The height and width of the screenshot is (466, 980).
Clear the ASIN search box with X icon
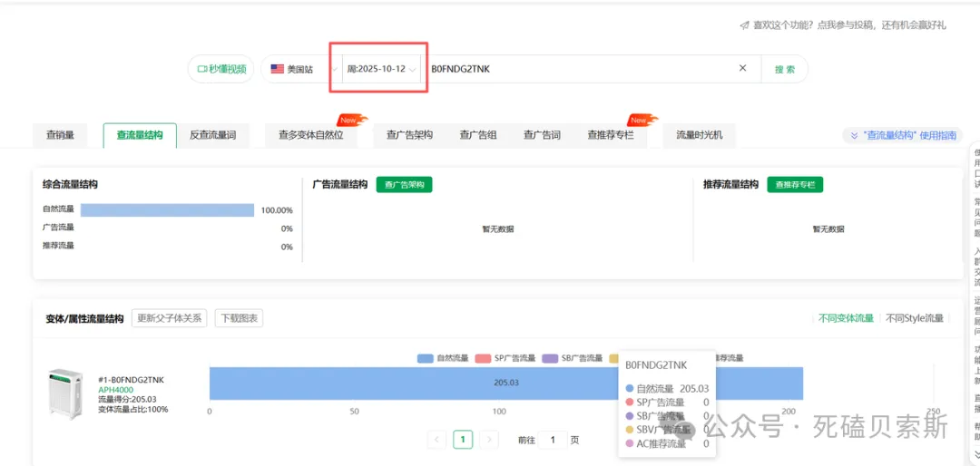point(742,68)
